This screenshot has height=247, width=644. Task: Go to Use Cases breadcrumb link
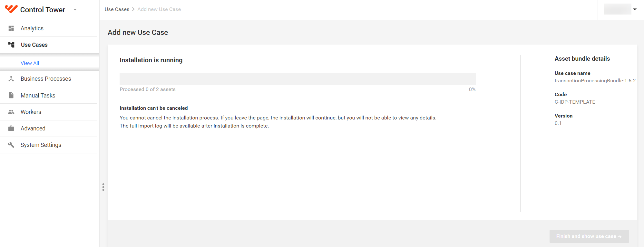tap(117, 9)
